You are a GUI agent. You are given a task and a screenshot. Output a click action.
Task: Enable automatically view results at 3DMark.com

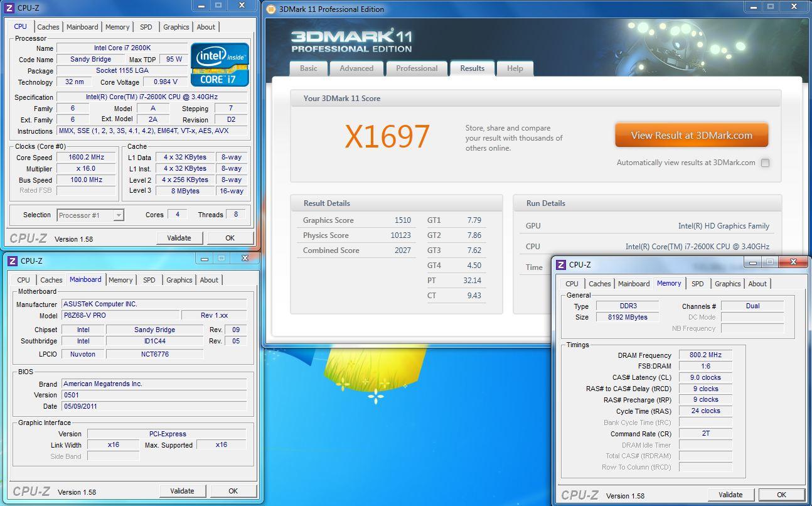tap(765, 163)
